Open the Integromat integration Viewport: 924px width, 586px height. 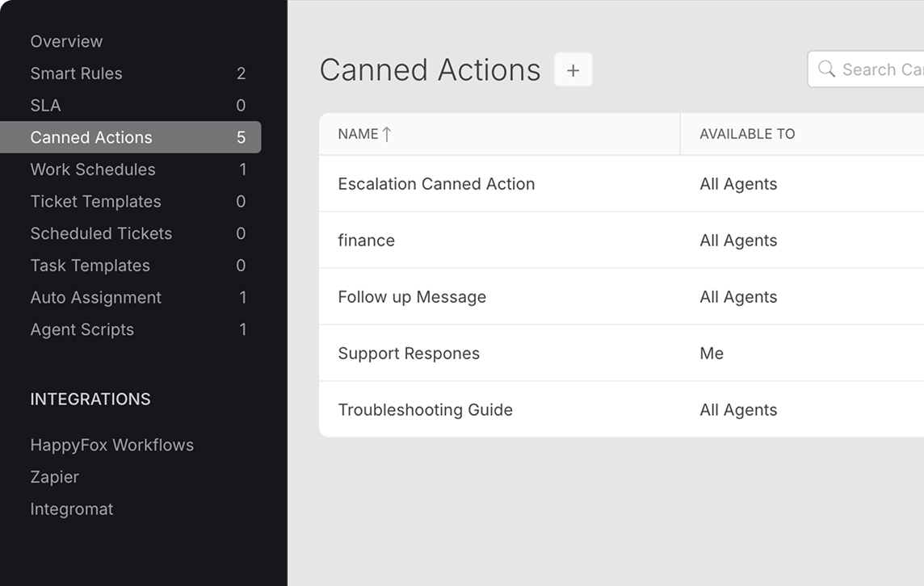(71, 509)
